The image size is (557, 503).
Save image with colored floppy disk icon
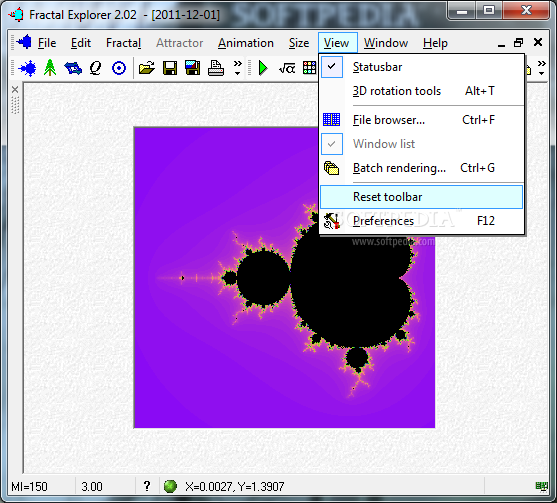[193, 67]
